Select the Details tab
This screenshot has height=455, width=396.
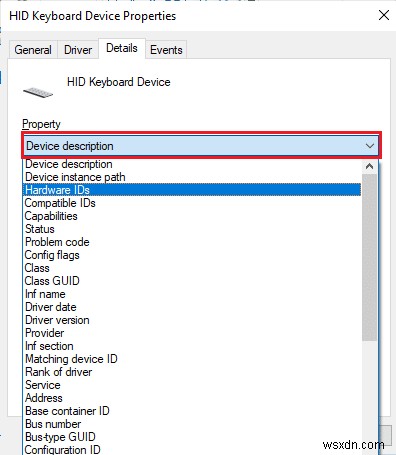pos(122,48)
